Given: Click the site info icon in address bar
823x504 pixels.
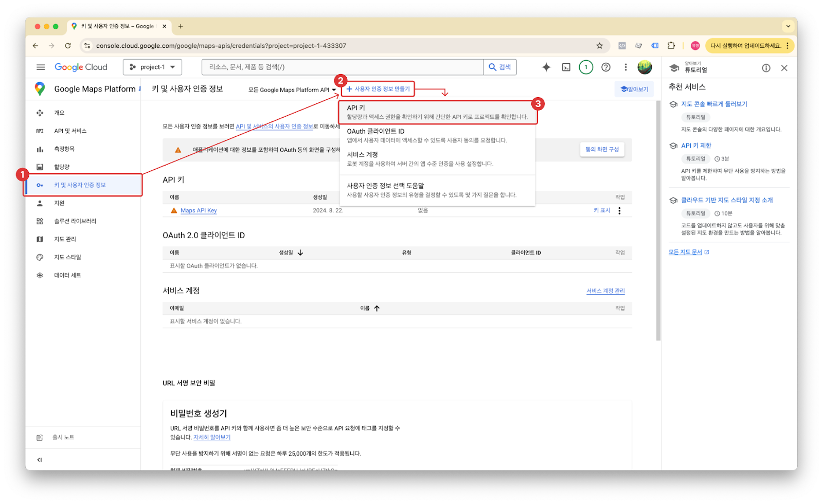Looking at the screenshot, I should (87, 46).
